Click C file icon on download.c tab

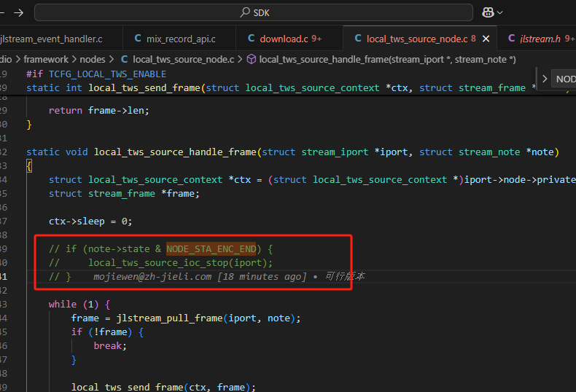(252, 38)
